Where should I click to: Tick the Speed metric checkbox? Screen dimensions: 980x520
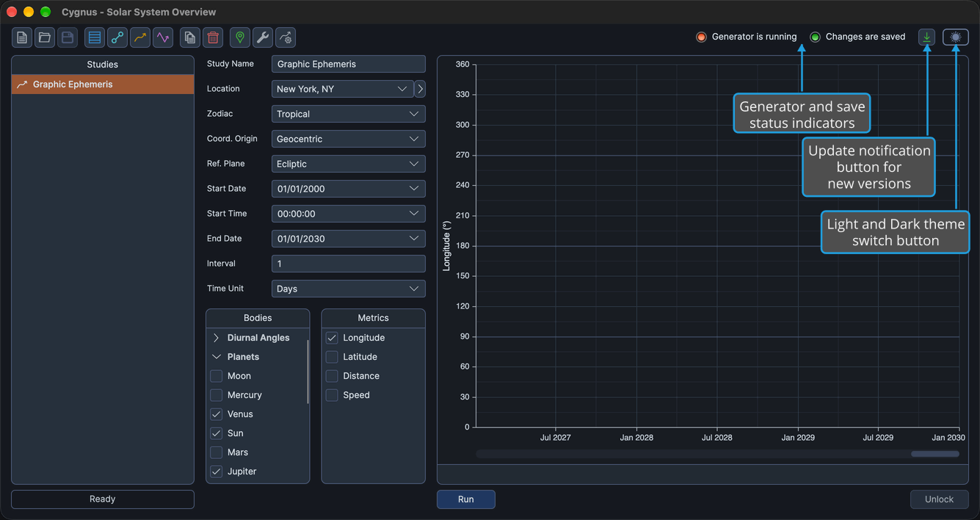332,395
